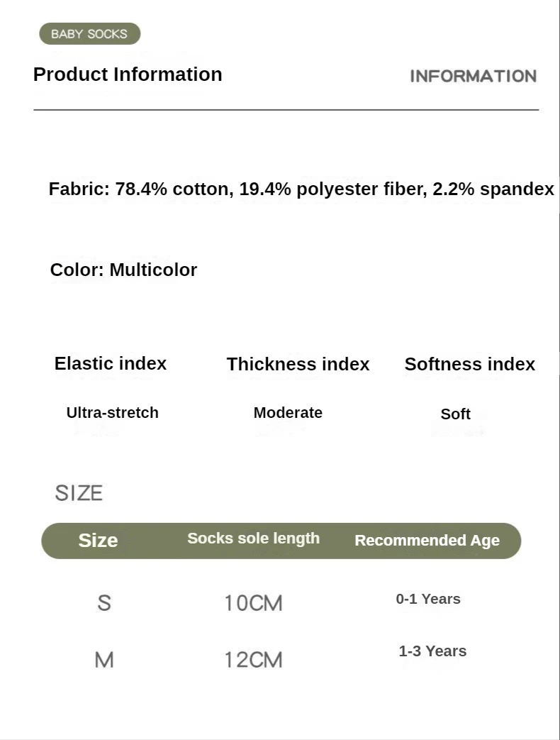Viewport: 560px width, 740px height.
Task: Click the Elastic index heading
Action: 111,363
